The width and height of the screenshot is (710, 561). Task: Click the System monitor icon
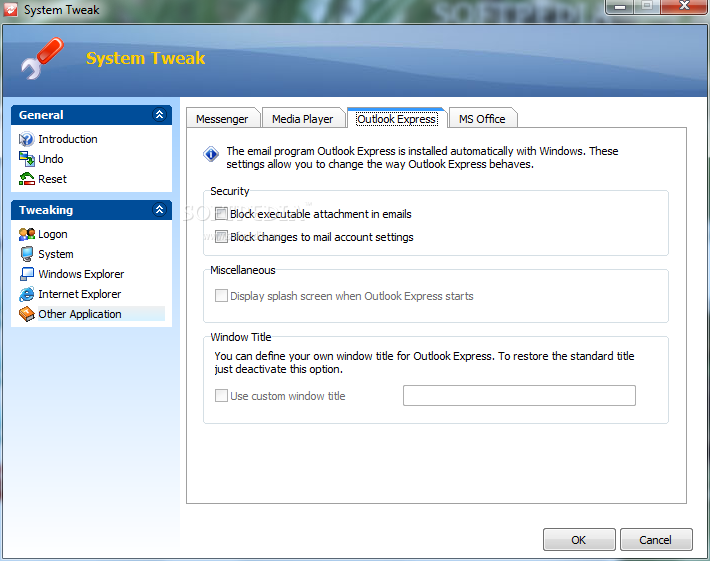point(26,254)
